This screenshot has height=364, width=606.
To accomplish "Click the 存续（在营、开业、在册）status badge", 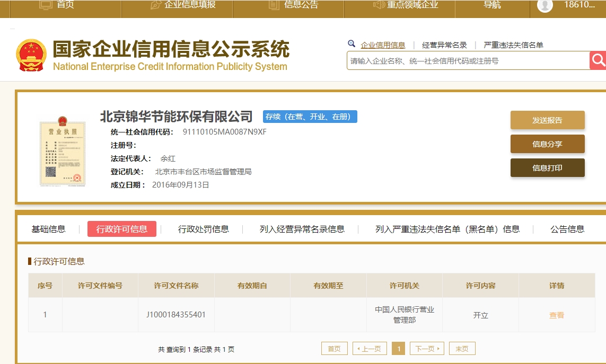I will coord(310,117).
